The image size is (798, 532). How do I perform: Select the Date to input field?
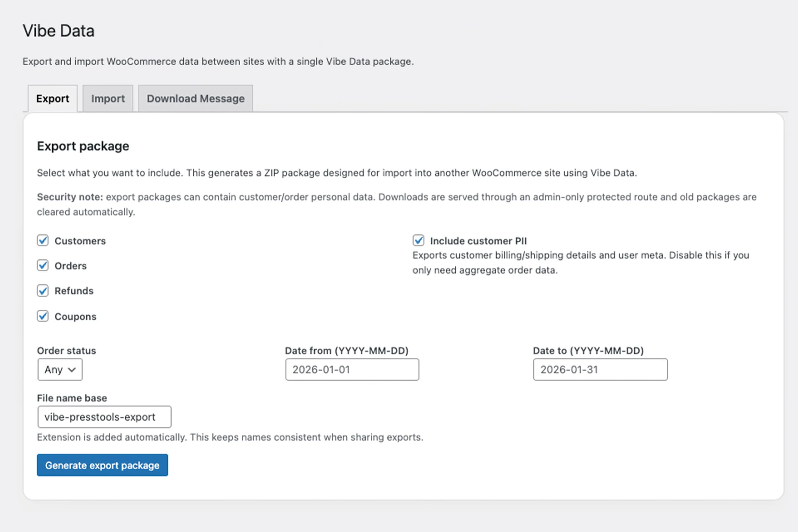(x=601, y=369)
